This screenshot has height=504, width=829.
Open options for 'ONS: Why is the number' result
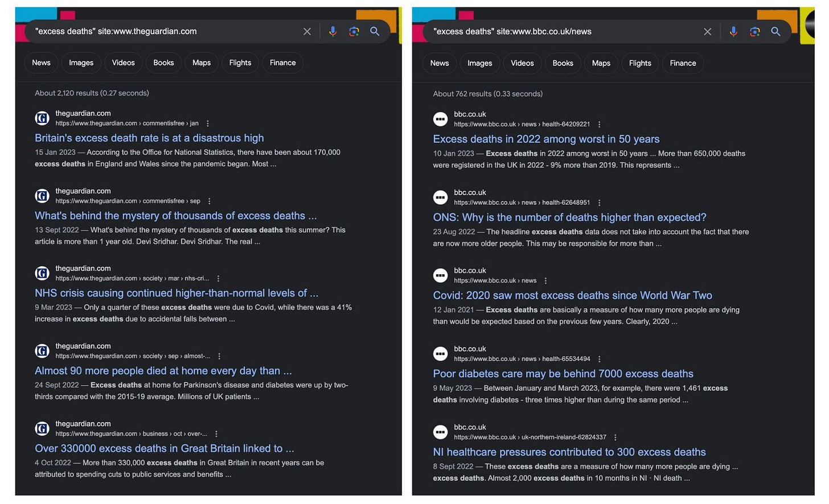pos(599,203)
